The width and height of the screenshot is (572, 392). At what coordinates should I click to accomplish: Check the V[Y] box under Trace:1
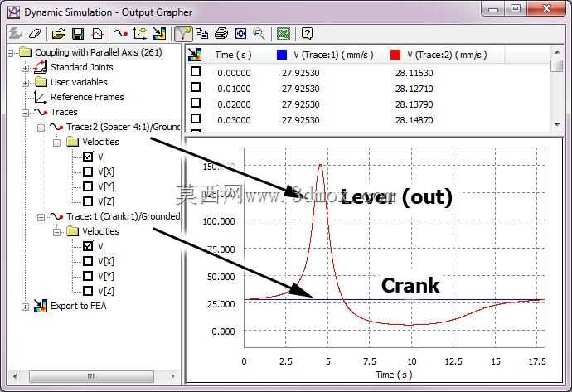pyautogui.click(x=88, y=276)
